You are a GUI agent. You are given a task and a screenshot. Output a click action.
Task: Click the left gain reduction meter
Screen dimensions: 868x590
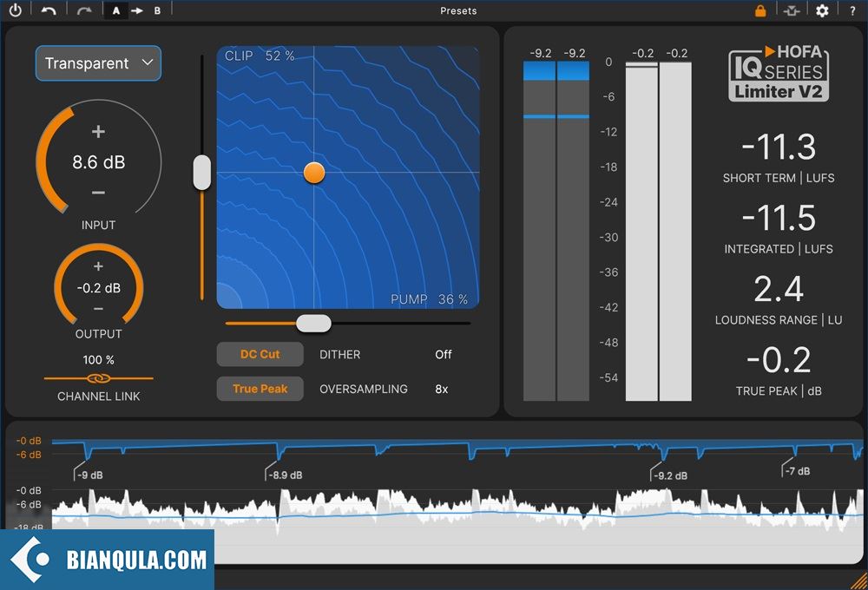pyautogui.click(x=539, y=231)
